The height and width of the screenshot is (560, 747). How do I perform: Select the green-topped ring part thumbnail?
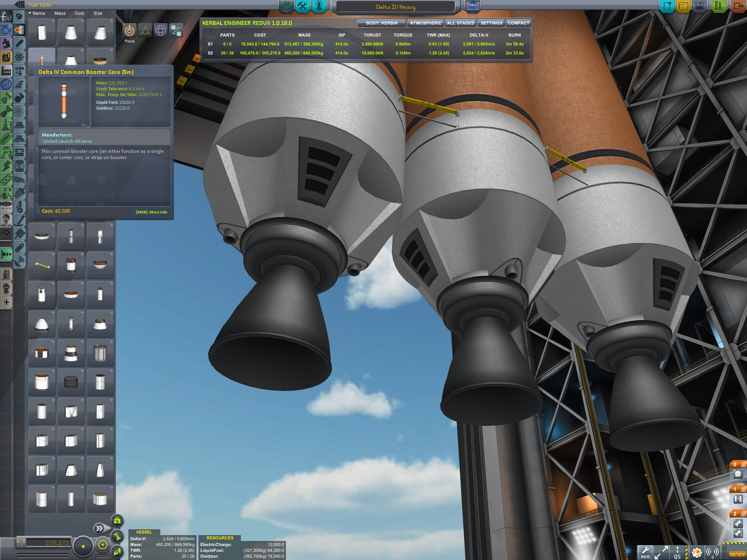(x=42, y=236)
